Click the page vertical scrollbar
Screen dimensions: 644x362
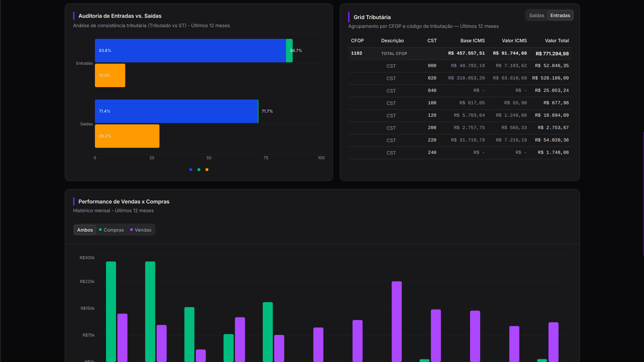click(643, 194)
